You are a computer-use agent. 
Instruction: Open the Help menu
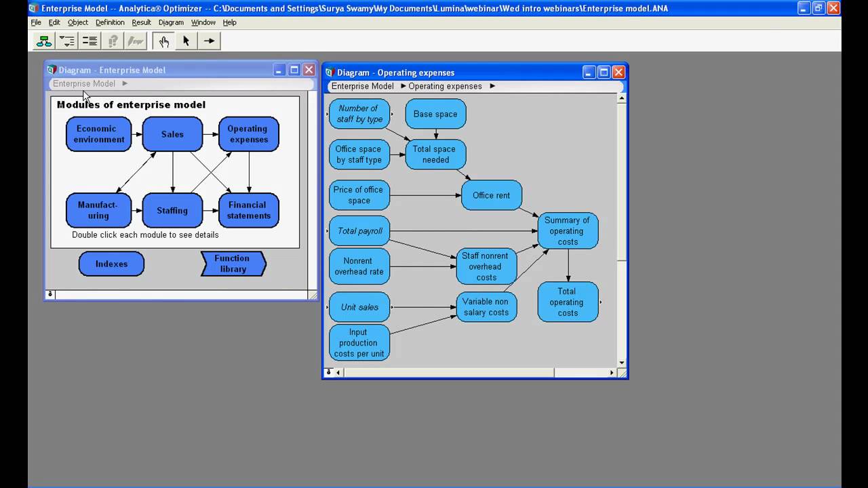pyautogui.click(x=230, y=22)
